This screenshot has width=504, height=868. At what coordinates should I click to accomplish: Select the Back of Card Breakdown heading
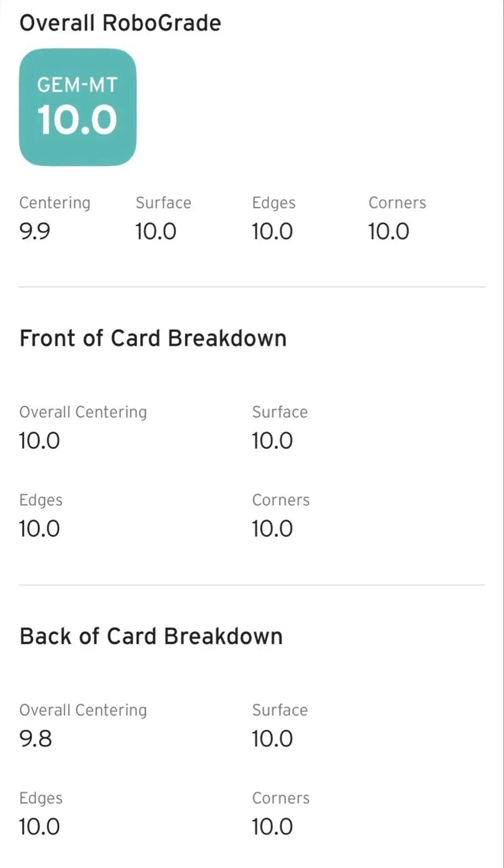pos(151,636)
